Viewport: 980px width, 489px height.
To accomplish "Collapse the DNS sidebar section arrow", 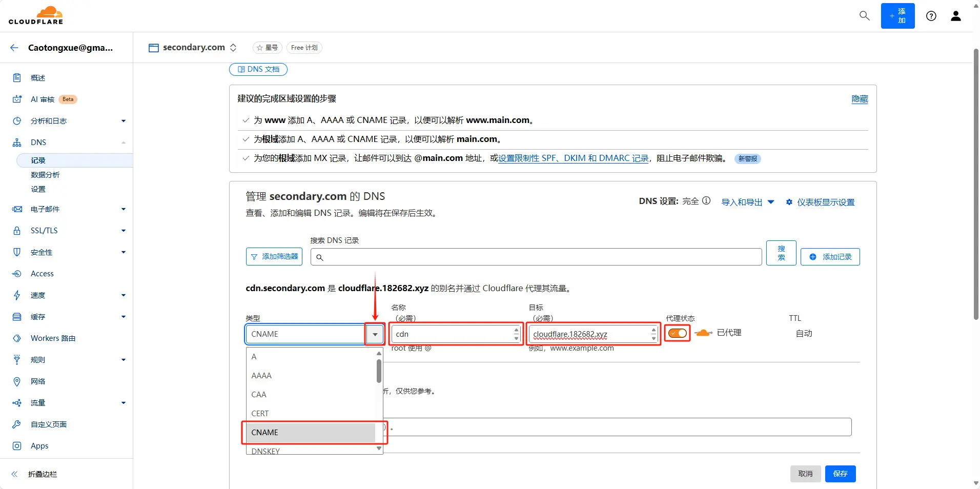I will tap(124, 142).
